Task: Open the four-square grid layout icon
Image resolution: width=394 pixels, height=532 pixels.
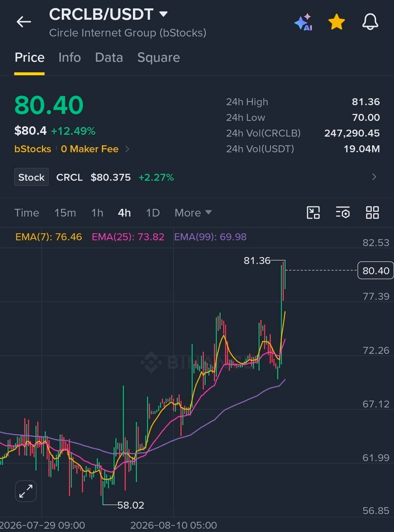Action: pos(372,213)
